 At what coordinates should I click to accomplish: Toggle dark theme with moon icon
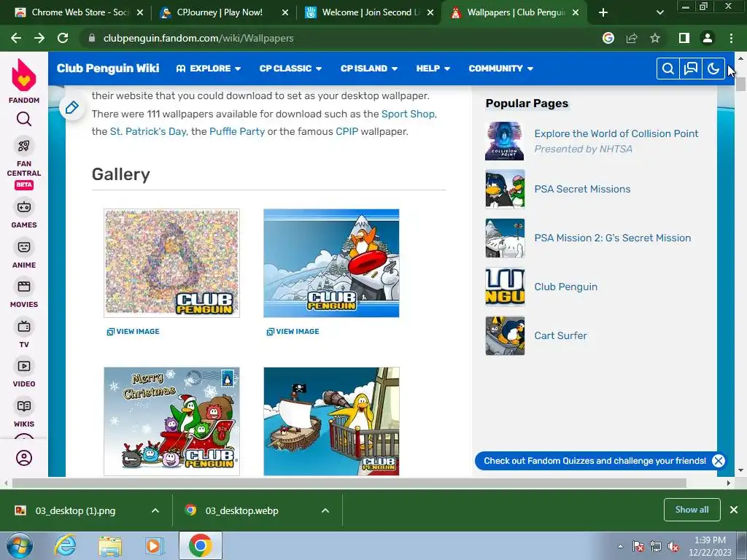point(713,69)
